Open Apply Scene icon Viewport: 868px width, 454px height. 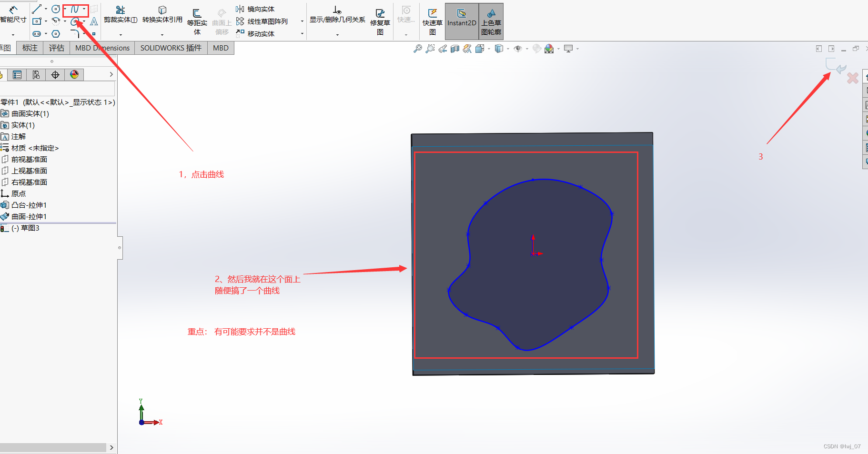[x=549, y=49]
